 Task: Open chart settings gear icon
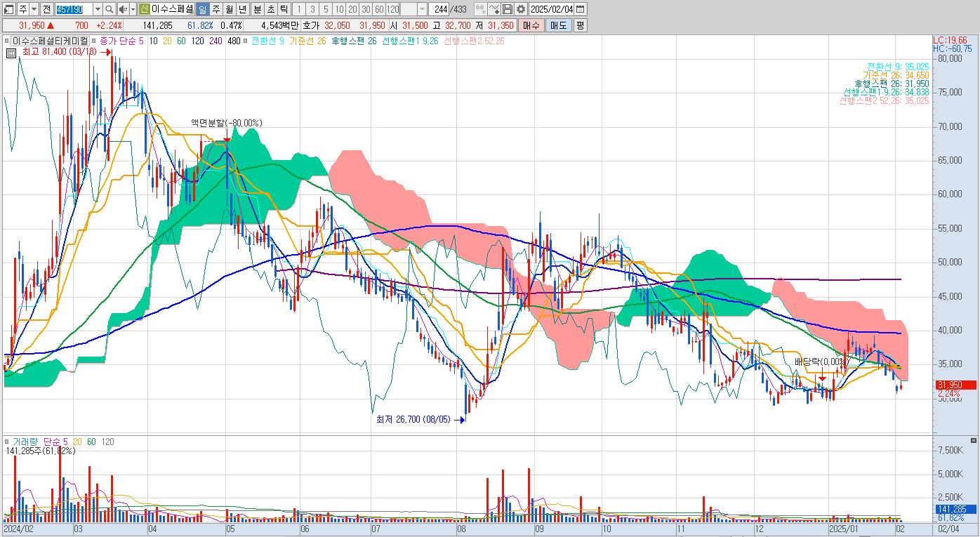(x=521, y=9)
